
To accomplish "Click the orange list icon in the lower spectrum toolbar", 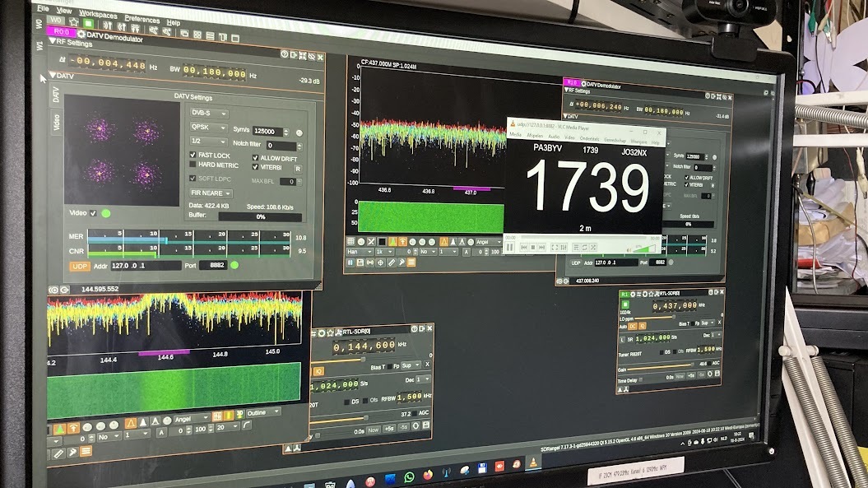I will 86,452.
